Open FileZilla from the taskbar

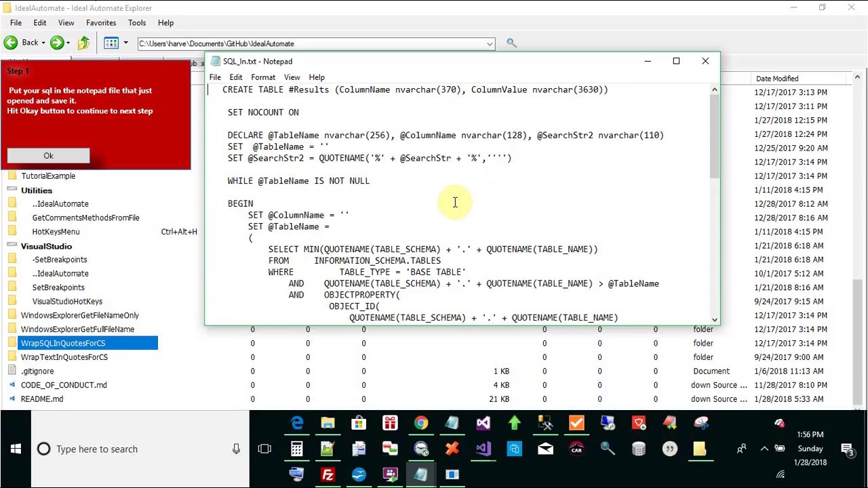tap(328, 475)
